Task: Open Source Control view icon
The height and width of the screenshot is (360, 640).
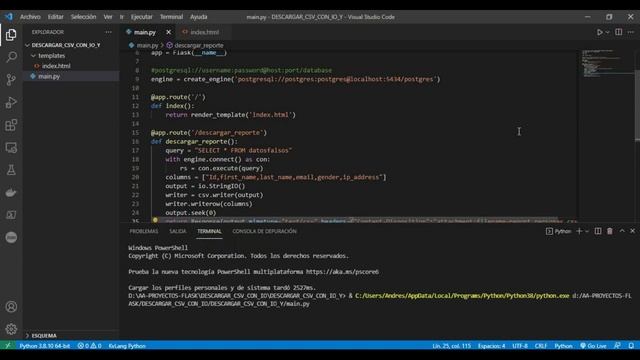Action: click(11, 80)
